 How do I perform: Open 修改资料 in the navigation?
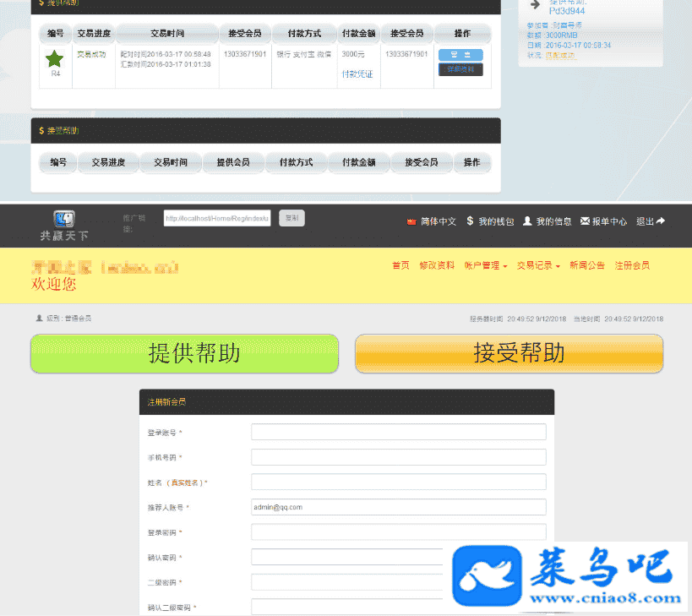click(437, 265)
